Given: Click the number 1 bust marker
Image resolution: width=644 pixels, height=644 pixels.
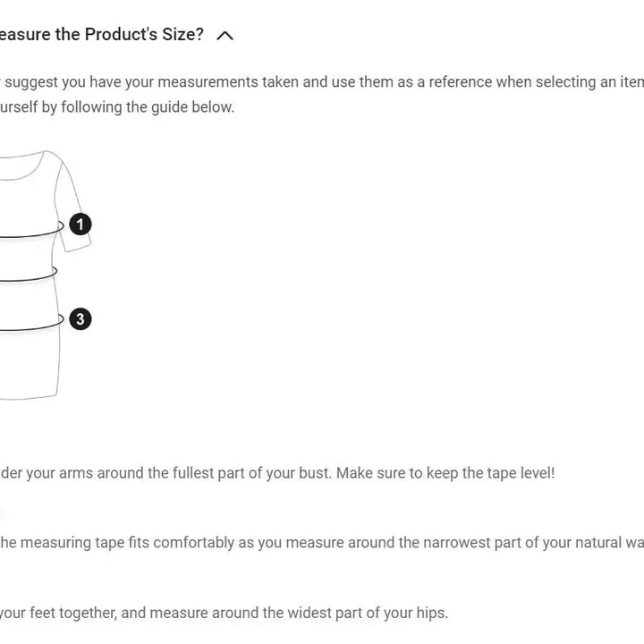Looking at the screenshot, I should (80, 224).
